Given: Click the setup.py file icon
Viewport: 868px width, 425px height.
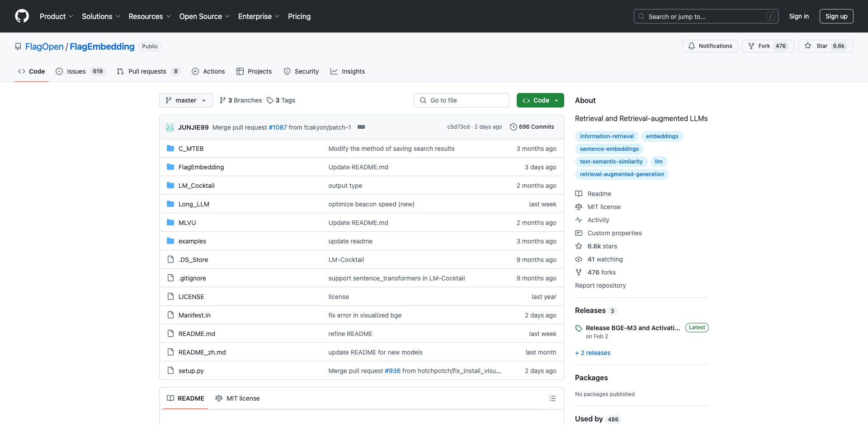Looking at the screenshot, I should (x=170, y=370).
